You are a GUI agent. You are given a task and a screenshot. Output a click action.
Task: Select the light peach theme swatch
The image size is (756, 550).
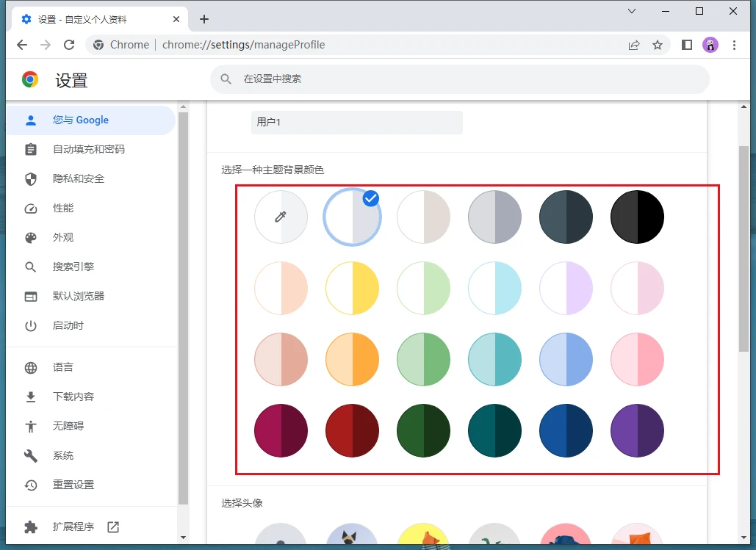(x=281, y=289)
